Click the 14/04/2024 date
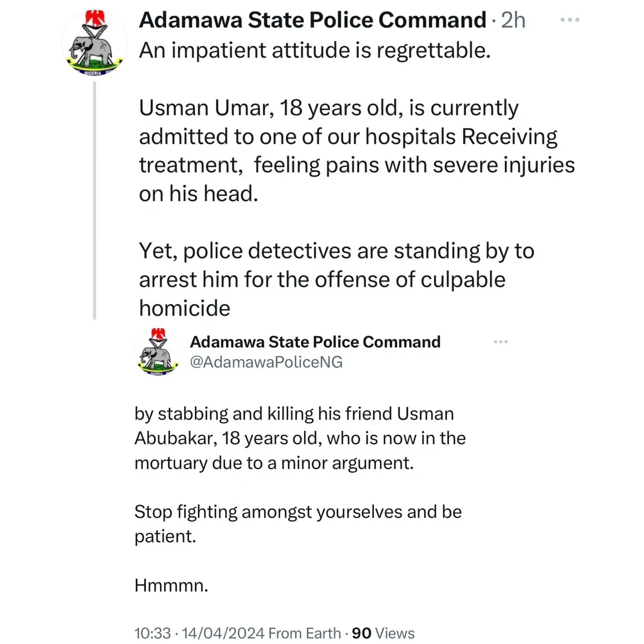The height and width of the screenshot is (644, 644). 224,633
